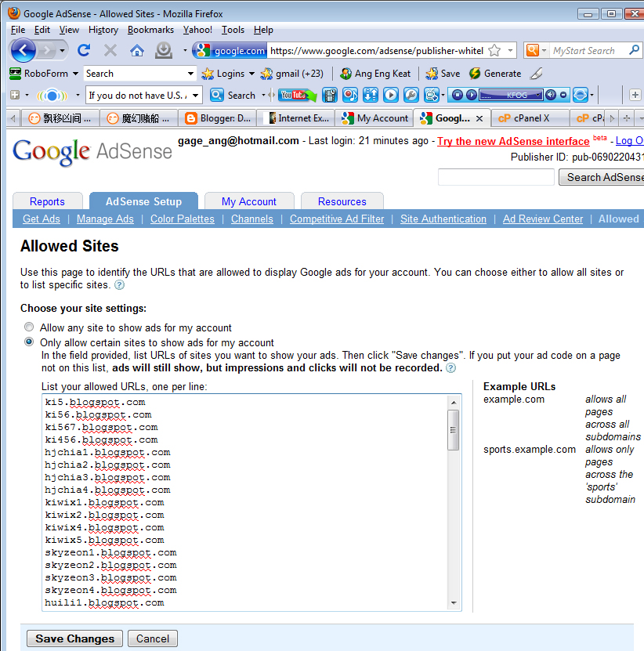The width and height of the screenshot is (644, 651).
Task: Open the RoboForm toolbar menu
Action: (44, 74)
